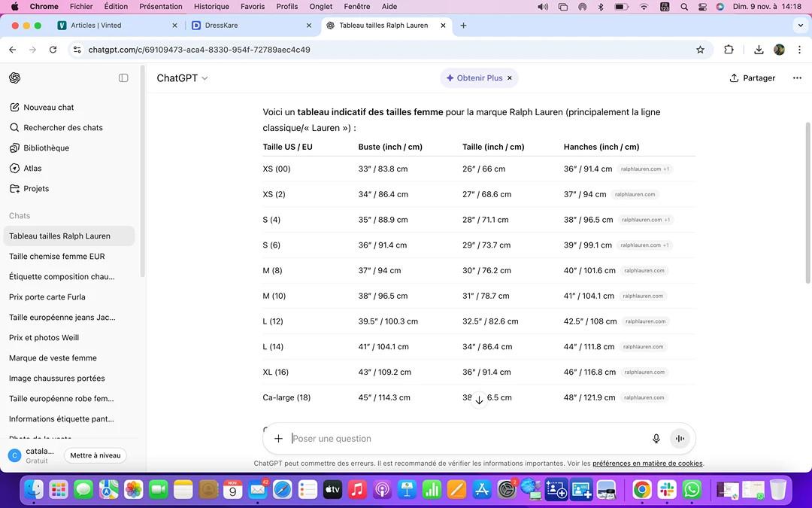
Task: Open Chrome profile avatar
Action: click(779, 50)
